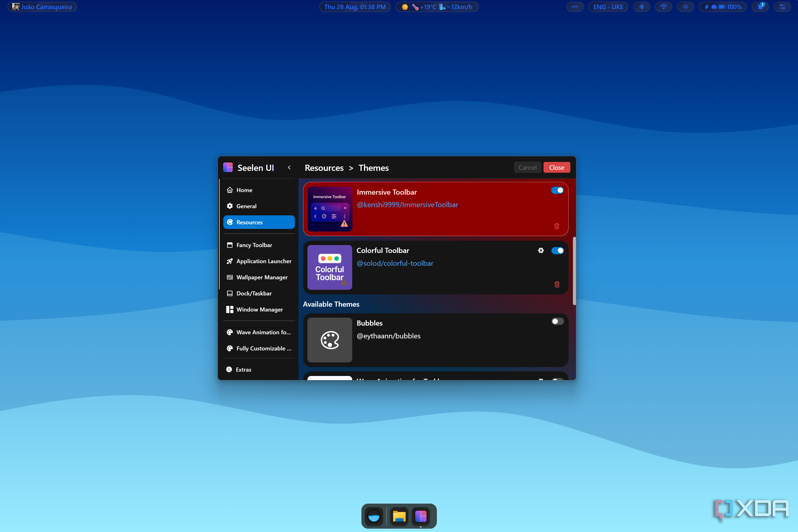798x532 pixels.
Task: Open @kenshi9999/ImmersiveToolbar link
Action: coord(407,205)
